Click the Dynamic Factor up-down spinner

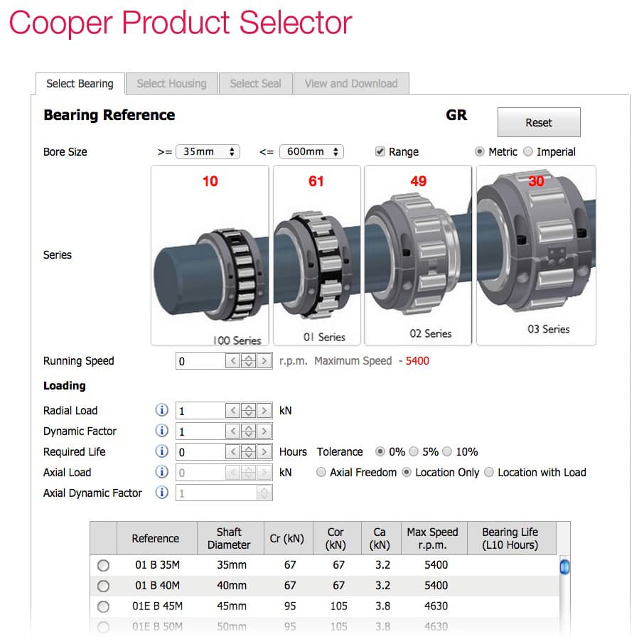pyautogui.click(x=249, y=431)
